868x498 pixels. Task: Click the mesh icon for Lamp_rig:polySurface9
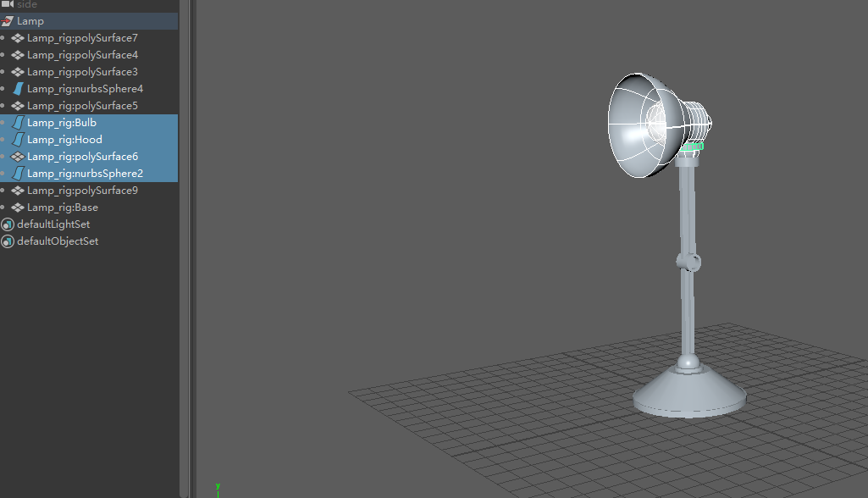(x=18, y=191)
